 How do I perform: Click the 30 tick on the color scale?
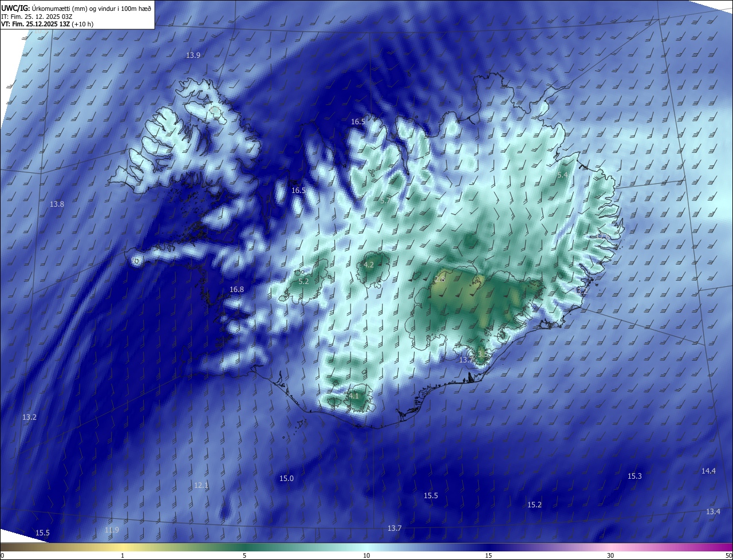610,555
